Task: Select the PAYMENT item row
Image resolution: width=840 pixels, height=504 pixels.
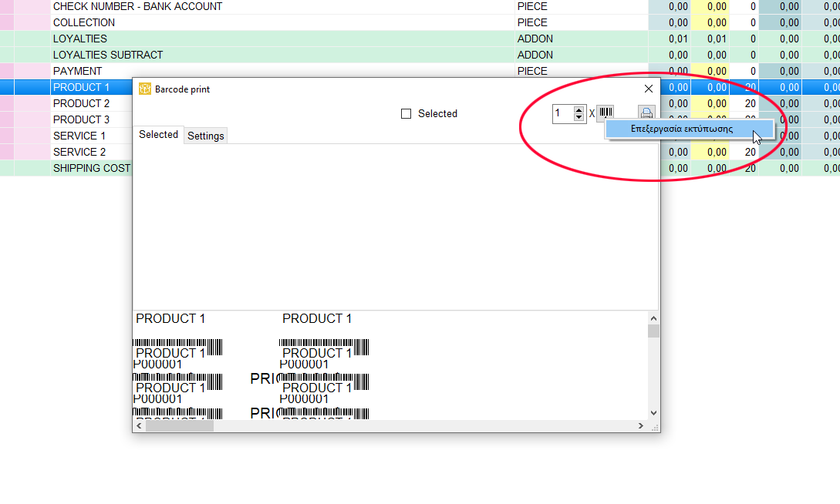Action: (x=78, y=71)
